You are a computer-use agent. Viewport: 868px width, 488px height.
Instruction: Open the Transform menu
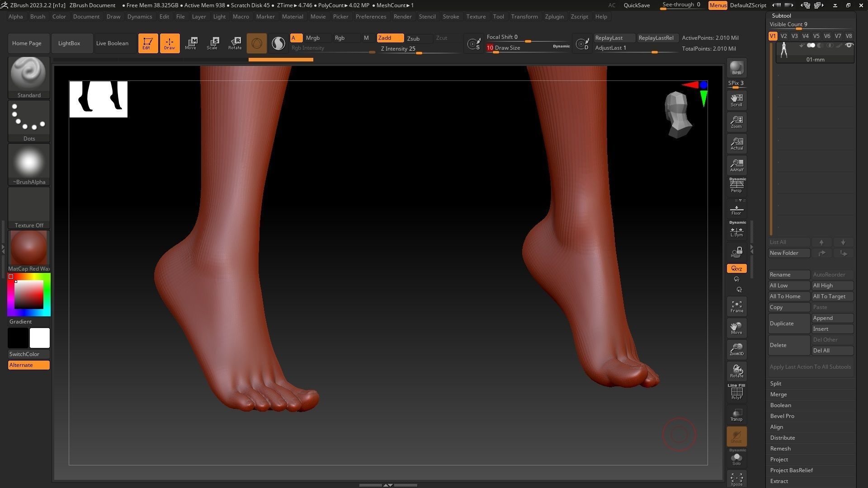click(x=524, y=17)
